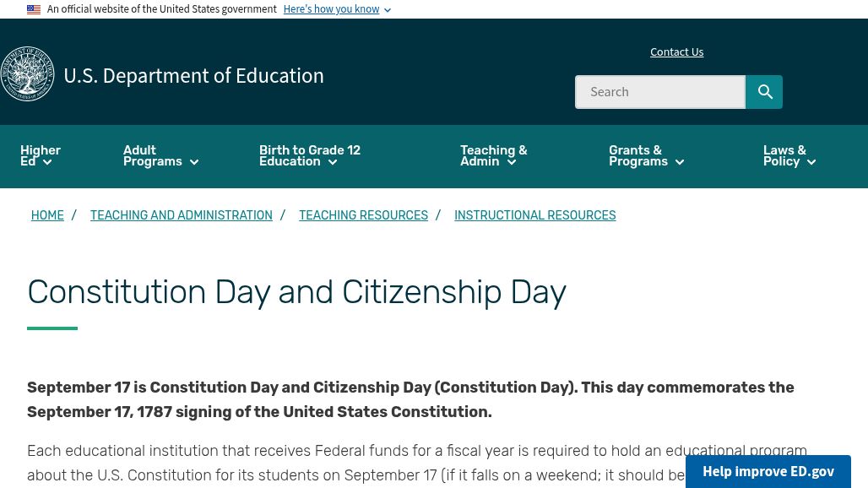Image resolution: width=868 pixels, height=488 pixels.
Task: Click the US flag icon in banner
Action: (x=34, y=10)
